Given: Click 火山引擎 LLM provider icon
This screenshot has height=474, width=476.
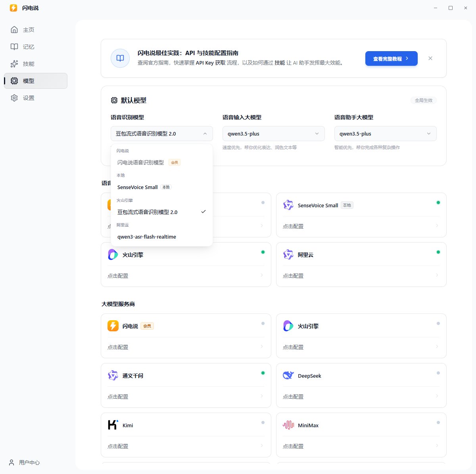Looking at the screenshot, I should coord(288,326).
